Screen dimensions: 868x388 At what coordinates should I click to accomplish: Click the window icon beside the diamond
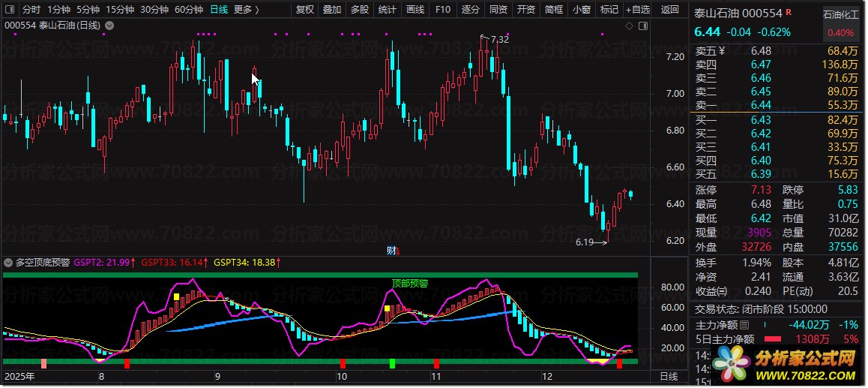pyautogui.click(x=642, y=26)
